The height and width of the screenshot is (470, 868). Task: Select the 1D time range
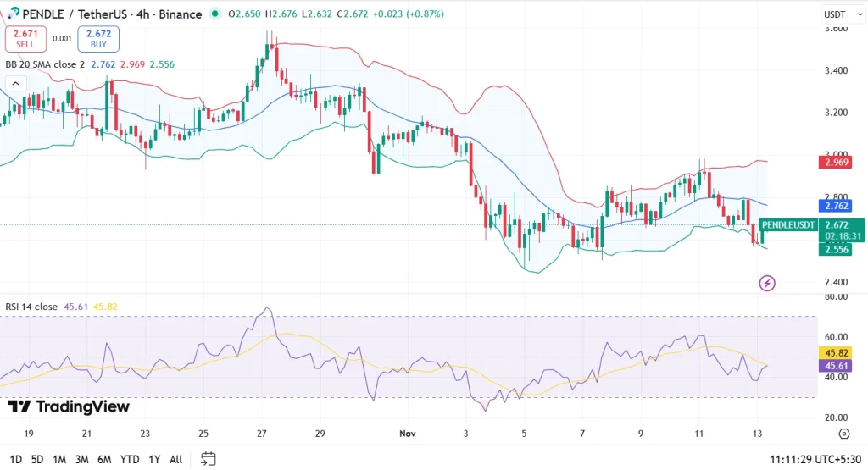(x=16, y=459)
